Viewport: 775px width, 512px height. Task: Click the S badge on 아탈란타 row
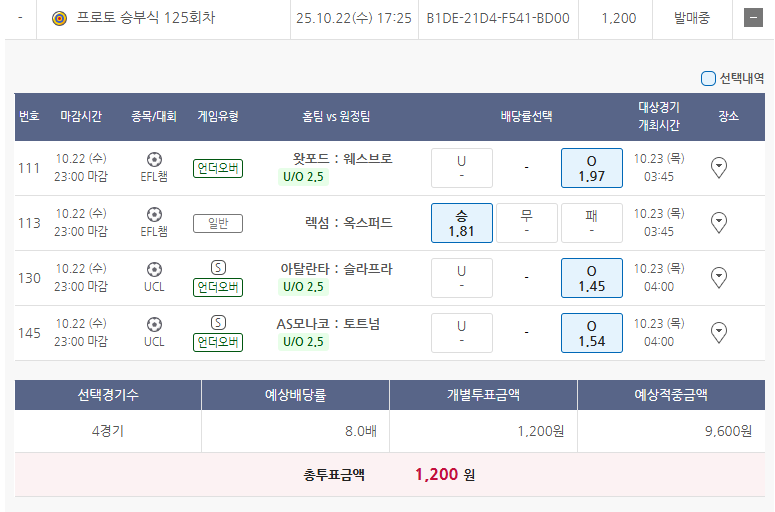coord(218,268)
